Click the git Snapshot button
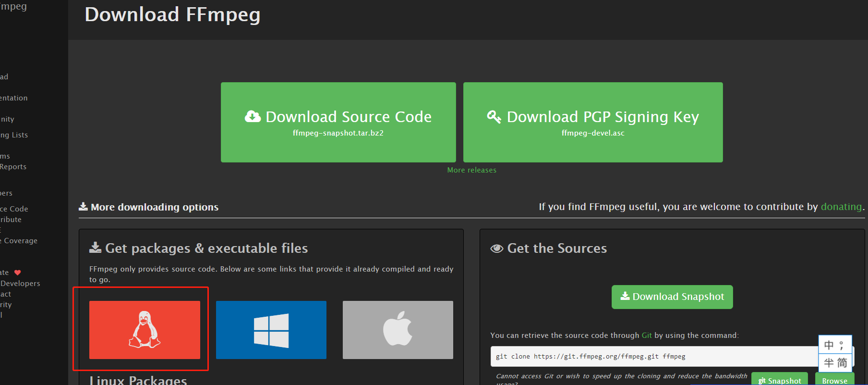Image resolution: width=868 pixels, height=385 pixels. click(780, 380)
